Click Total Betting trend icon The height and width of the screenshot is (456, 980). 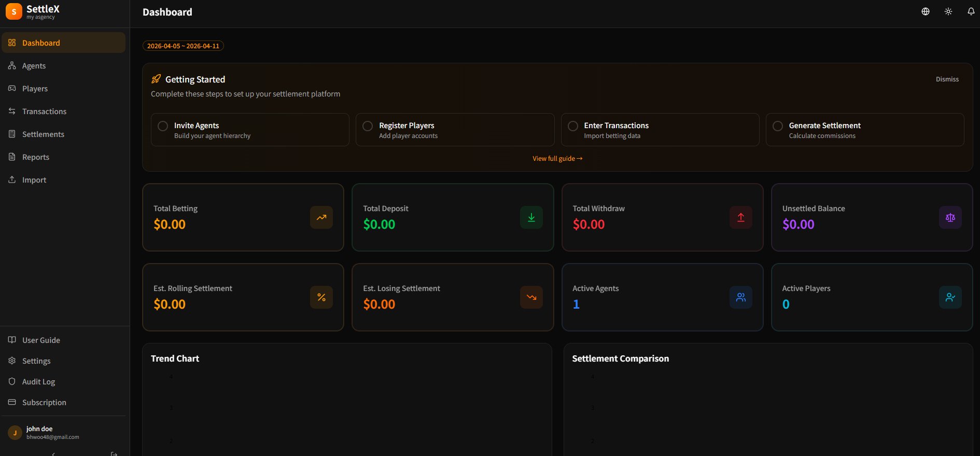(321, 217)
